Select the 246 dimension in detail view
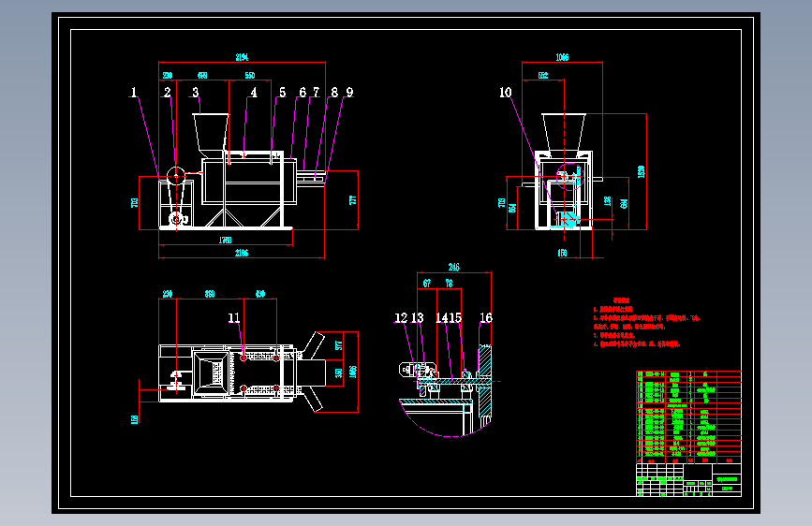The height and width of the screenshot is (526, 812). point(453,267)
